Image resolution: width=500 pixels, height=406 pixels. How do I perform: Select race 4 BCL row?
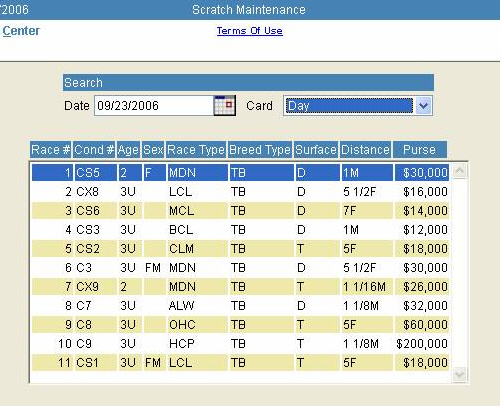240,230
